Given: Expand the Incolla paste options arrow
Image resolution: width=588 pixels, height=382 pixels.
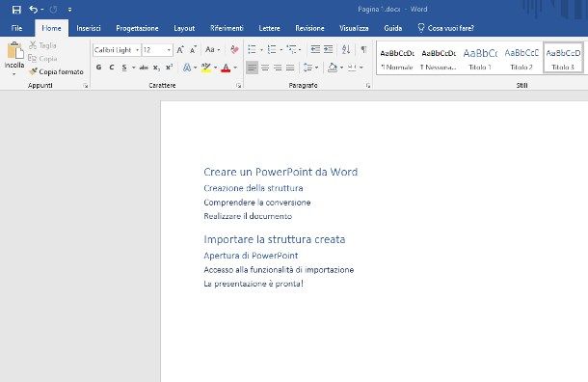Looking at the screenshot, I should tap(14, 74).
